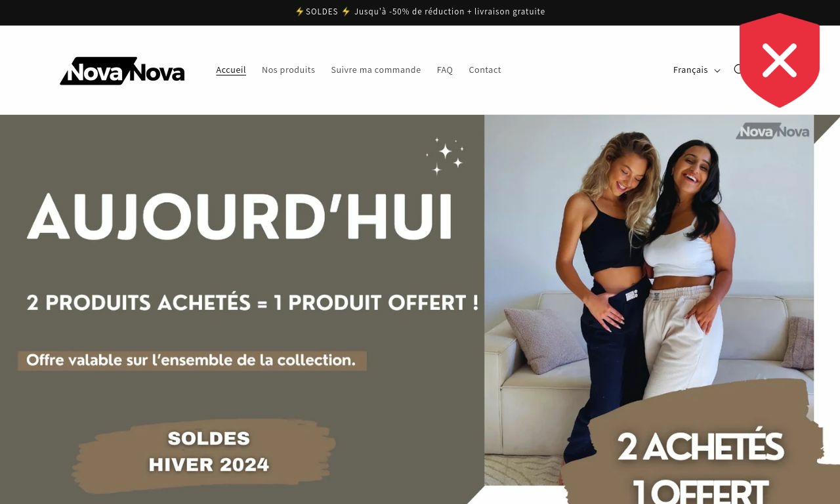Open the Français language dropdown
Screen dimensions: 840x504
(x=696, y=70)
